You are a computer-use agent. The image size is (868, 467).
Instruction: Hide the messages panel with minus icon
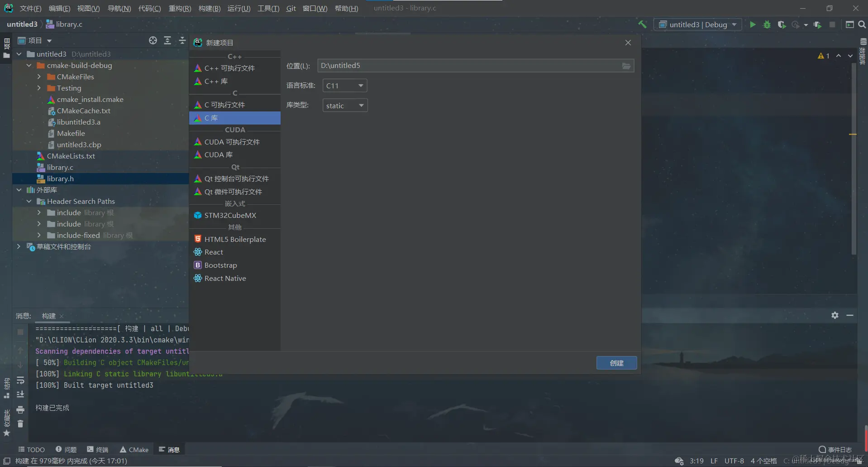click(850, 315)
